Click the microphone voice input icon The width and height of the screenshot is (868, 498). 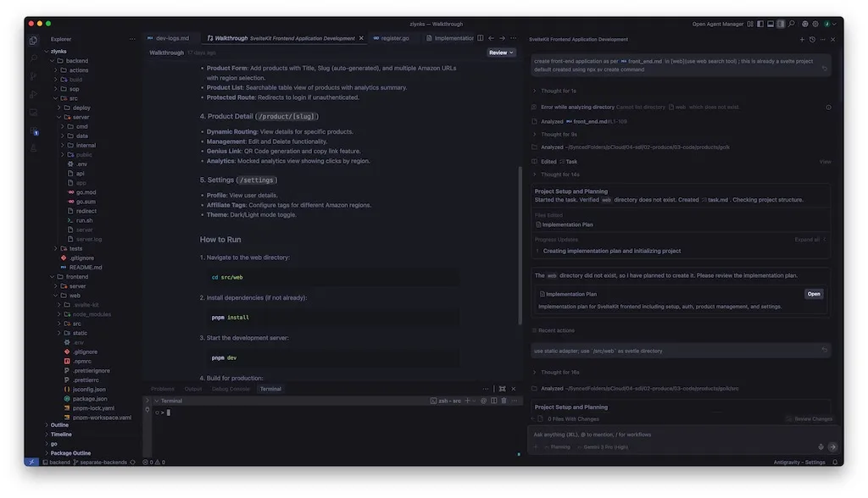click(x=821, y=446)
